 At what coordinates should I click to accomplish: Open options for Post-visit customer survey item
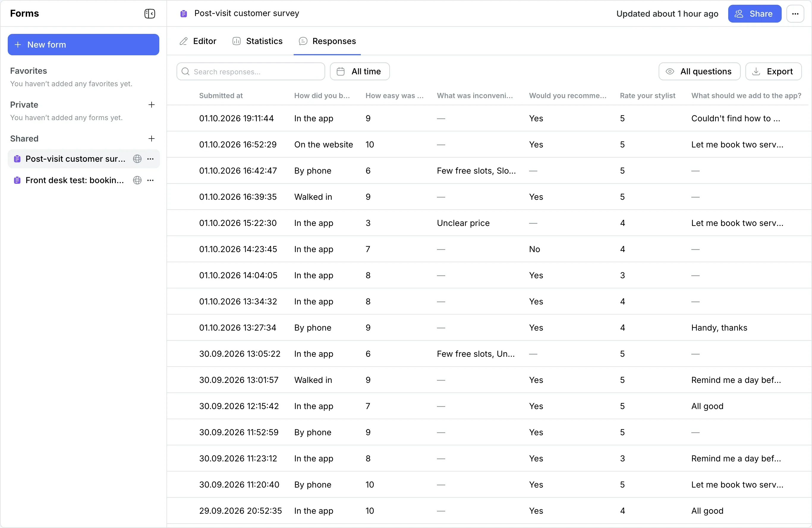(150, 159)
